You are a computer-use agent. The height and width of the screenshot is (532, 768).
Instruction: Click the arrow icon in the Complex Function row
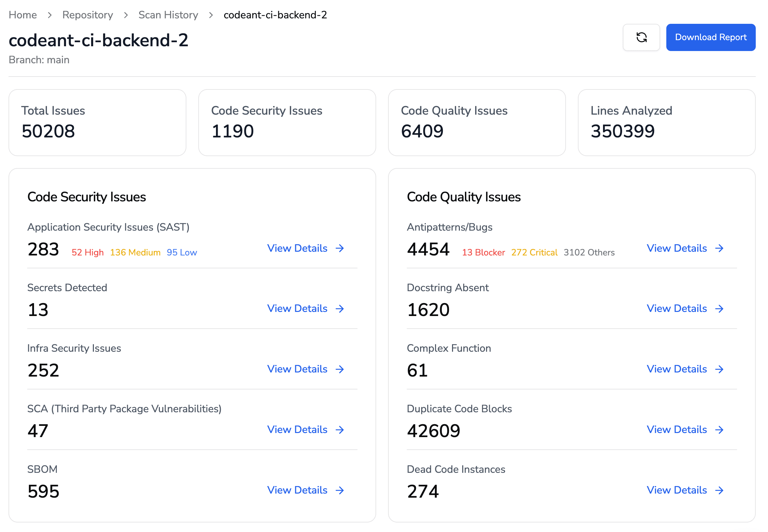click(719, 369)
